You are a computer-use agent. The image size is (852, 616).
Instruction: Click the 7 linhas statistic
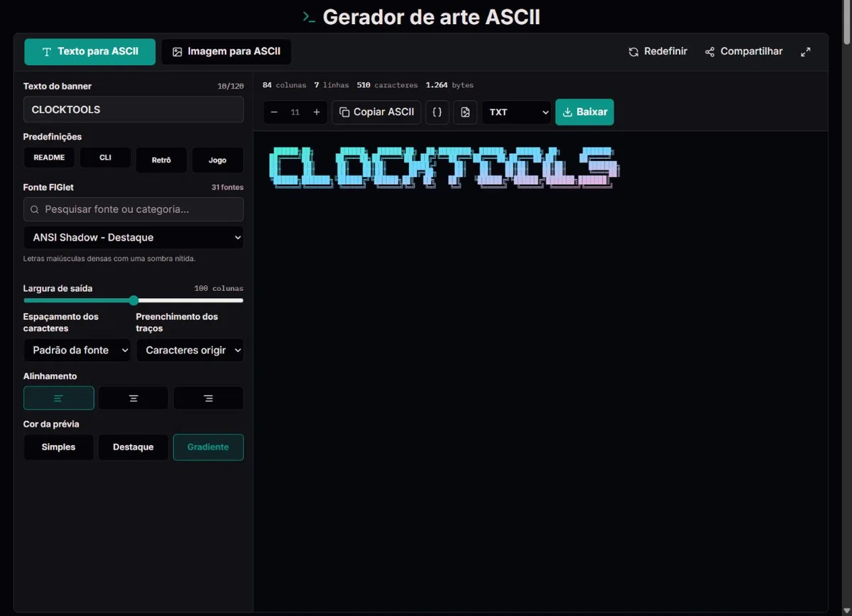tap(332, 85)
